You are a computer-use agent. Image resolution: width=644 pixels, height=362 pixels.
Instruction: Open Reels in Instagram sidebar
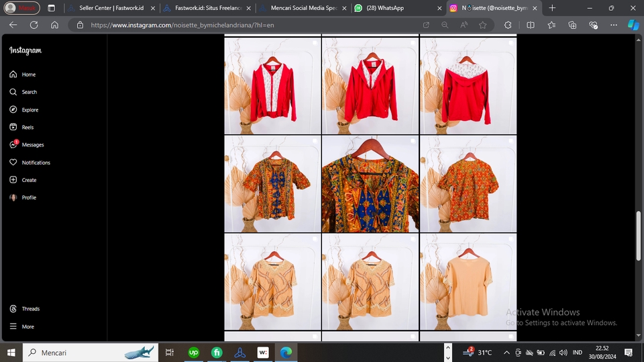coord(21,127)
